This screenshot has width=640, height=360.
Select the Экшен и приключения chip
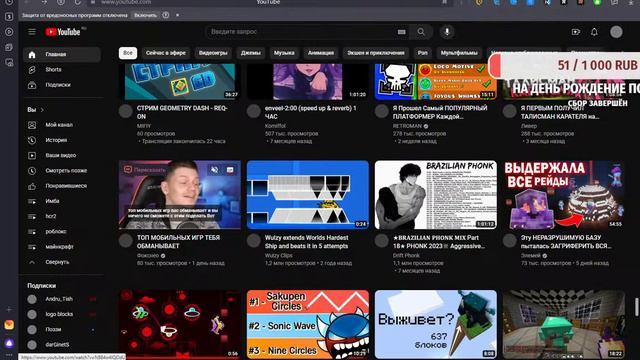(x=376, y=53)
